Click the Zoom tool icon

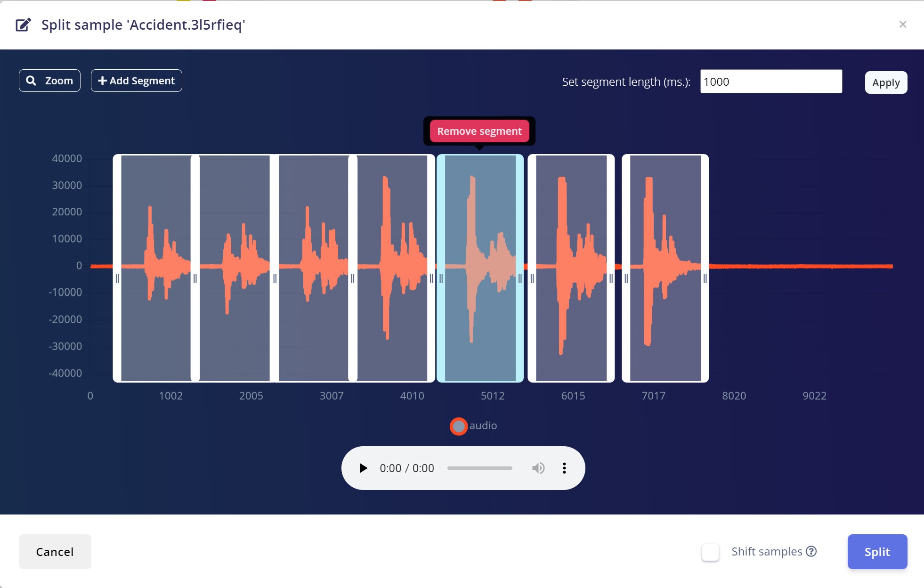coord(31,81)
